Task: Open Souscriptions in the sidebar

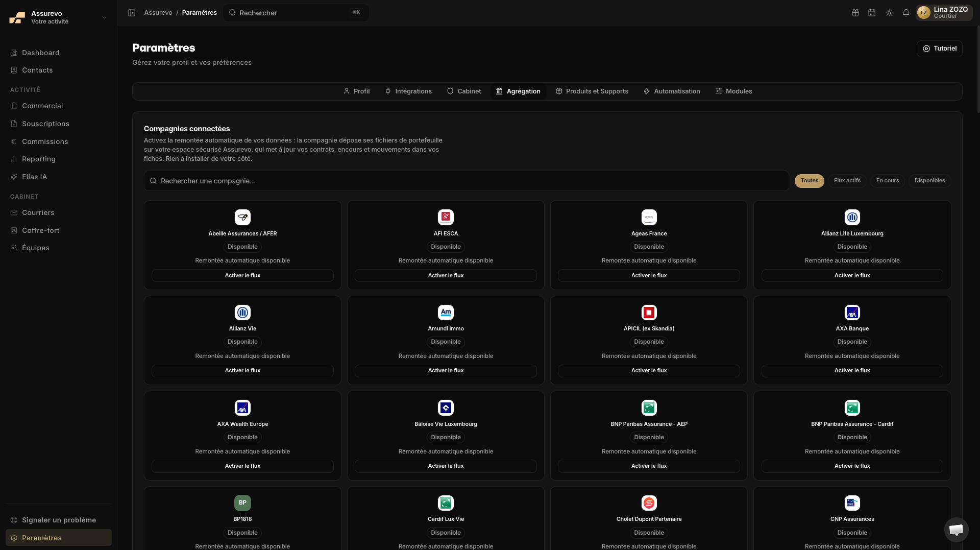Action: click(x=58, y=124)
